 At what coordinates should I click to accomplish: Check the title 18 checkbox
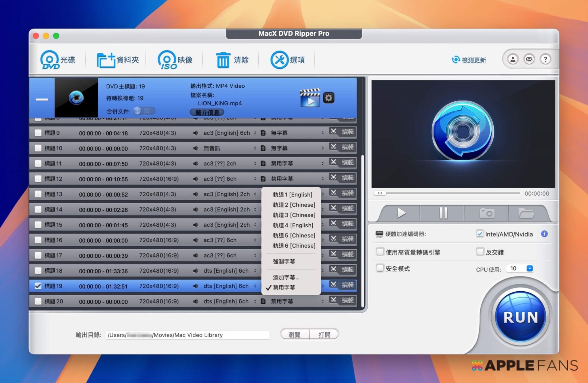click(x=38, y=271)
